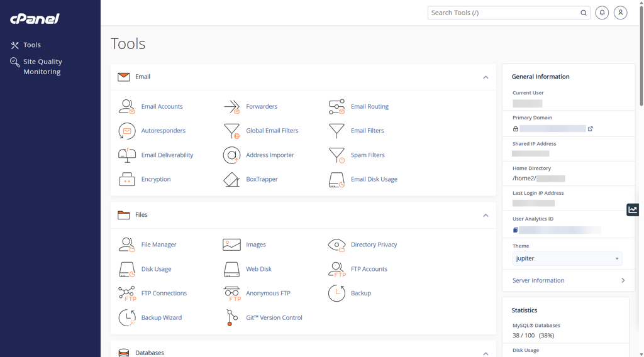Click the Images icon
Viewport: 644px width, 357px height.
click(231, 244)
